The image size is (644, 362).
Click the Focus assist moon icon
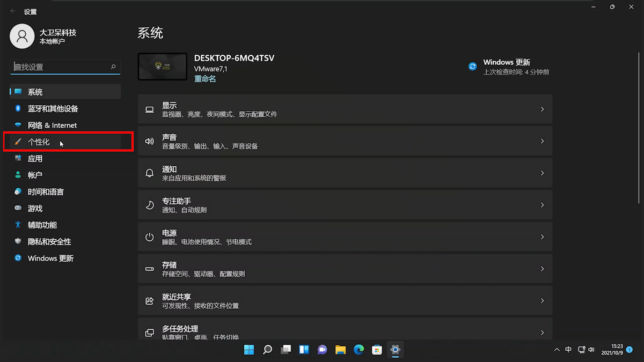click(x=150, y=205)
